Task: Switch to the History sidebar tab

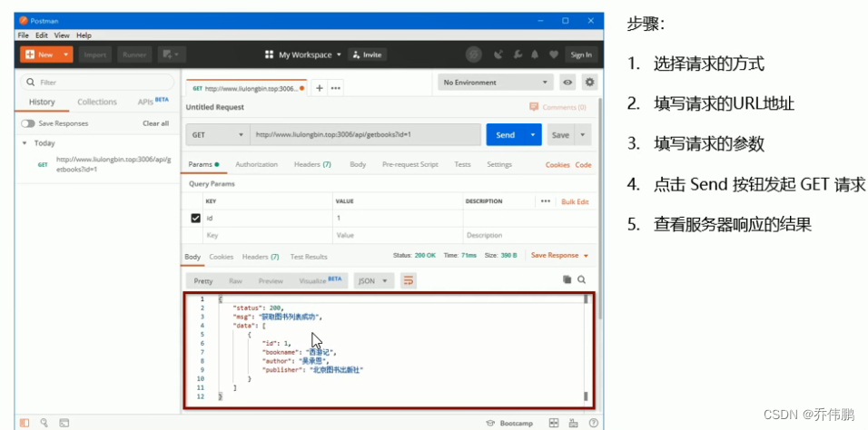Action: pos(42,102)
